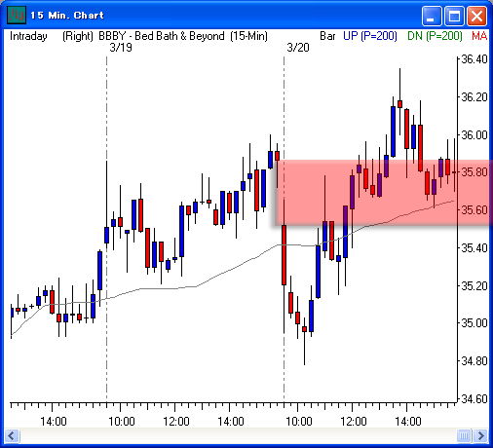Click the 3/20 '12:00' time axis label
Screen dimensions: 493x448
pos(354,422)
